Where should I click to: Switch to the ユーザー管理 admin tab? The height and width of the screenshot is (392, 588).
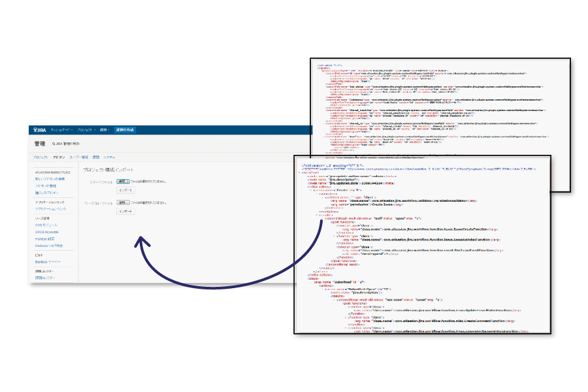(x=79, y=157)
